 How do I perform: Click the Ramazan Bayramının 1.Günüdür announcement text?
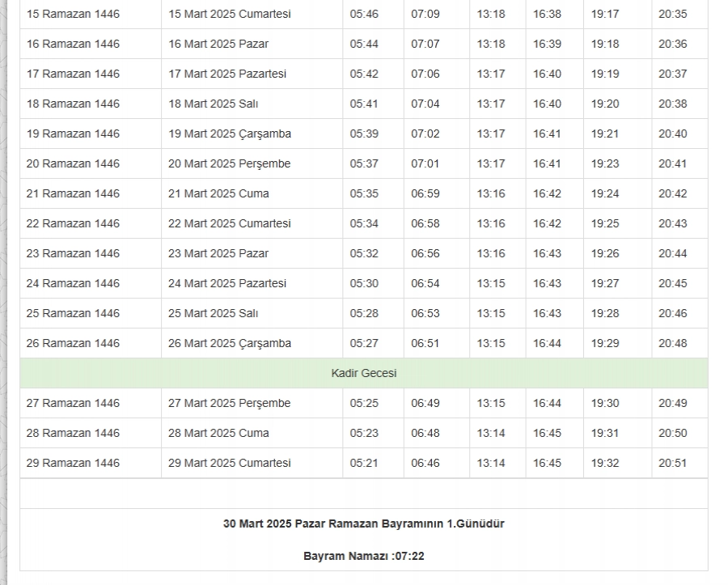[363, 524]
